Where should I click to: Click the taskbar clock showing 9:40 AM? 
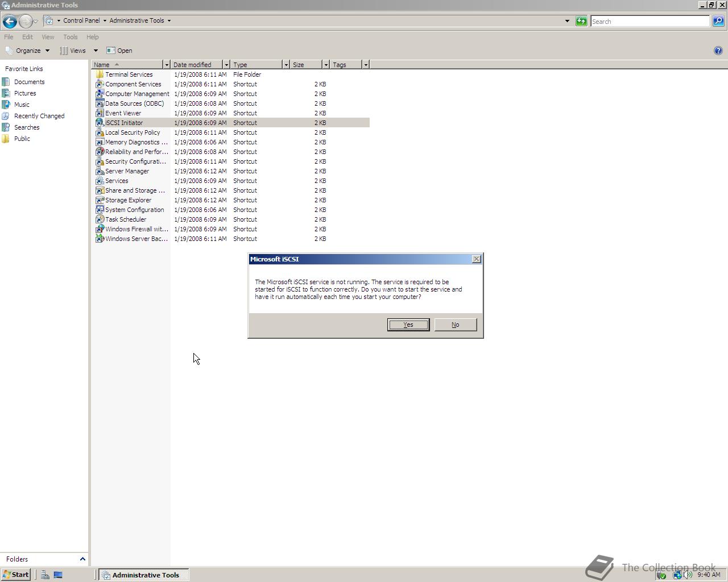[709, 575]
